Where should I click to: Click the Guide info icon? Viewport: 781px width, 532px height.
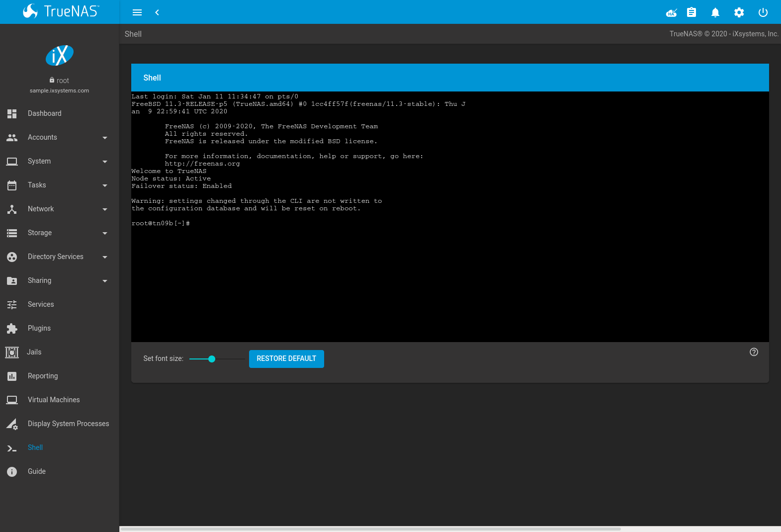coord(12,472)
